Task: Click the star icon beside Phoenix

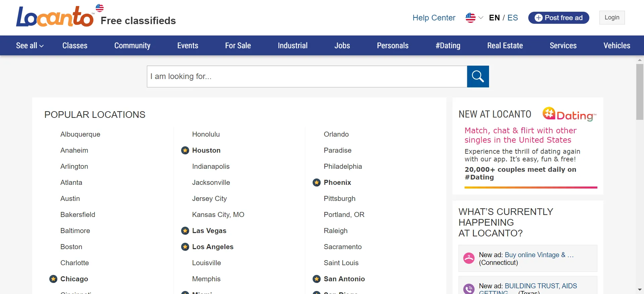Action: point(317,182)
